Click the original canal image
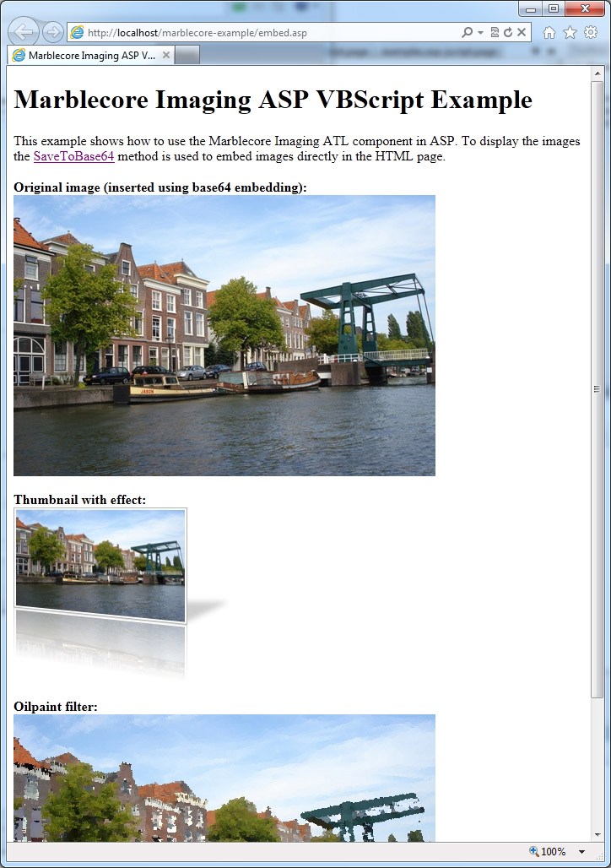Viewport: 611px width, 868px height. coord(224,335)
